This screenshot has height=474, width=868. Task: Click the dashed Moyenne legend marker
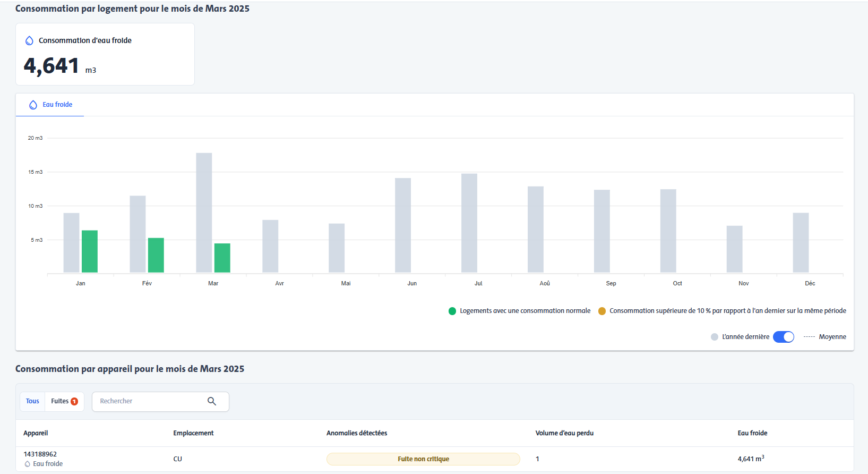pos(809,337)
